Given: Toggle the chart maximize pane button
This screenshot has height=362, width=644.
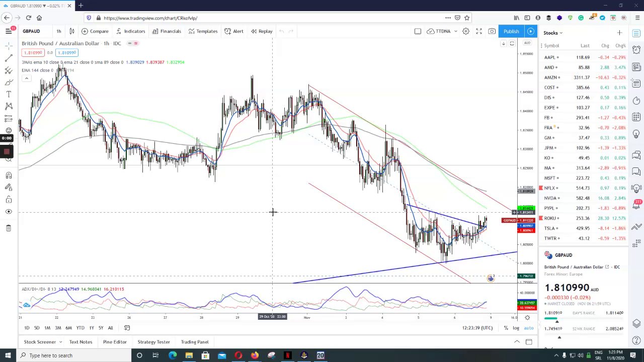Looking at the screenshot, I should tap(512, 44).
